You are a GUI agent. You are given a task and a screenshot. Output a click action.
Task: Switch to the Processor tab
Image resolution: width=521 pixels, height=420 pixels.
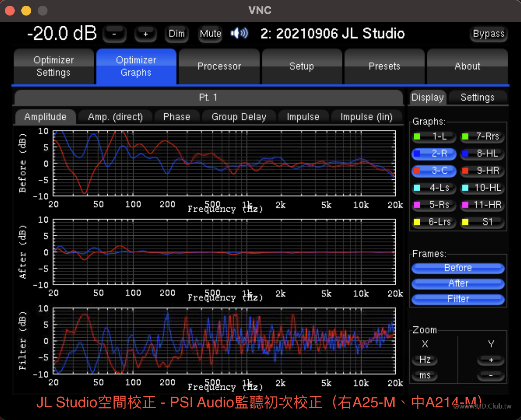(219, 66)
